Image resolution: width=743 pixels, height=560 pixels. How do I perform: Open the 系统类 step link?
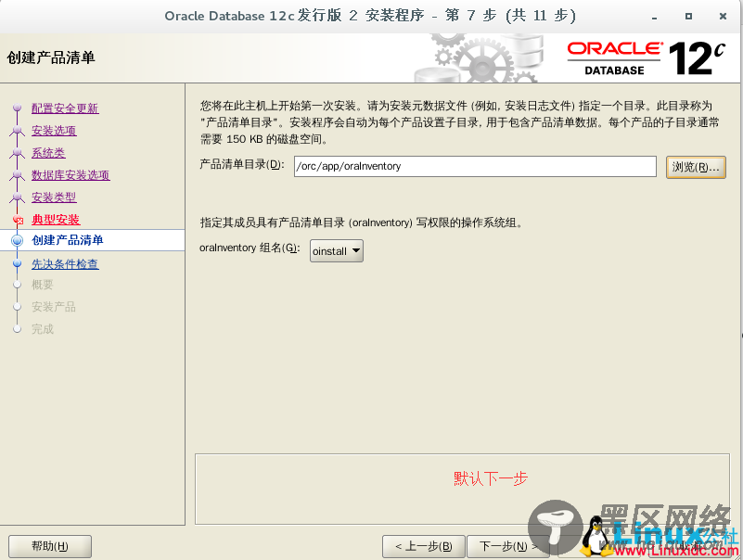coord(48,153)
